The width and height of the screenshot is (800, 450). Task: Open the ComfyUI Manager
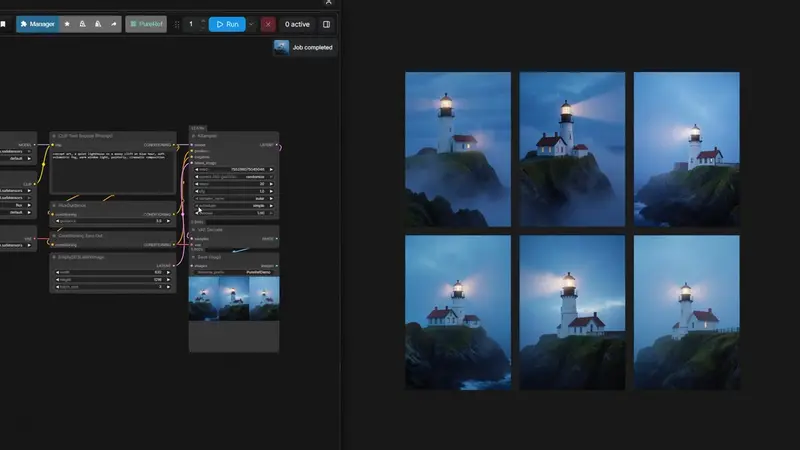(x=37, y=24)
